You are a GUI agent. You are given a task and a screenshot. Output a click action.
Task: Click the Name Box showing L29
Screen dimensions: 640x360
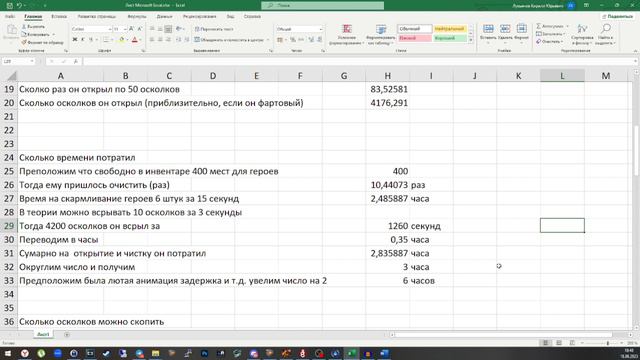(x=18, y=61)
